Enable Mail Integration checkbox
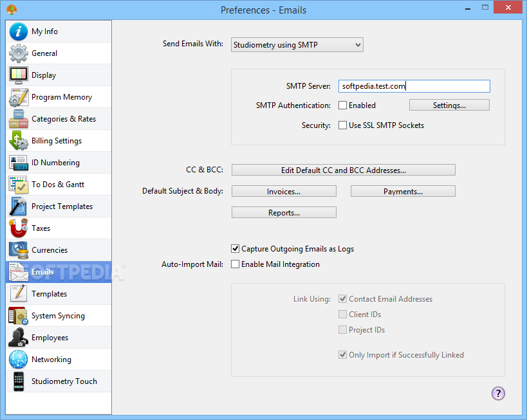Viewport: 527px width, 420px height. click(x=236, y=264)
